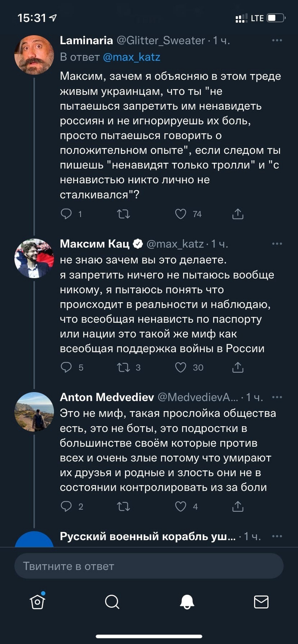Viewport: 298px width, 644px height.
Task: Like Laminaria's tweet with 74 likes
Action: pos(181,214)
